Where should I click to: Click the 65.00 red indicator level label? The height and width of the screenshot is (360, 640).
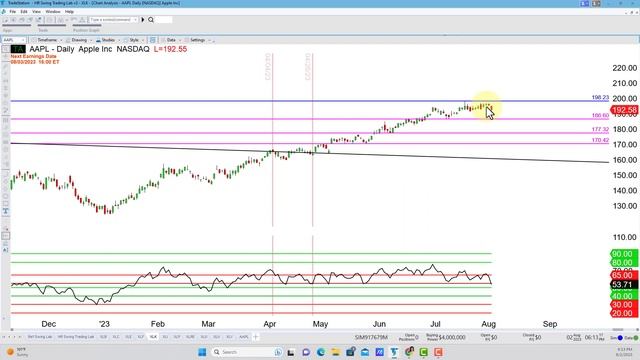(x=624, y=275)
